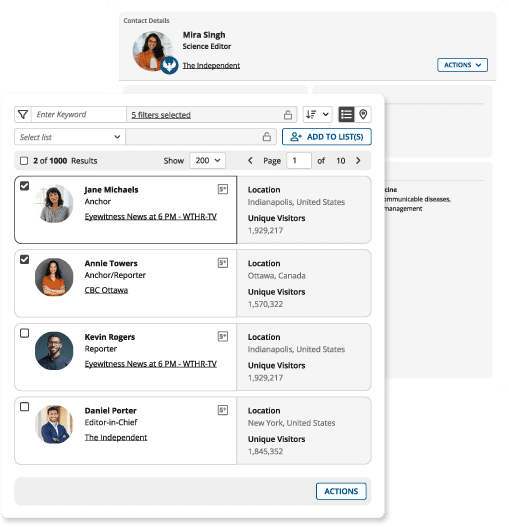The height and width of the screenshot is (527, 509).
Task: Open Kevin Rogers' Eyewitness News WTHR-TV link
Action: pos(151,364)
